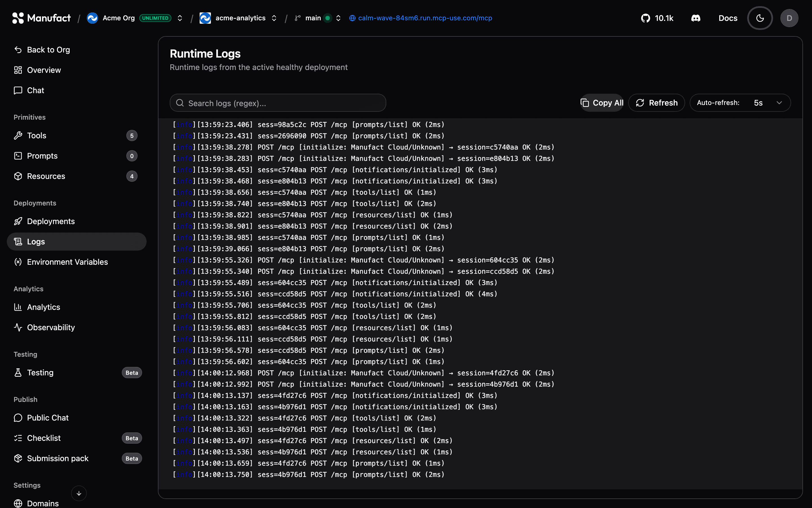Open the Overview page
The image size is (812, 508).
(76, 70)
